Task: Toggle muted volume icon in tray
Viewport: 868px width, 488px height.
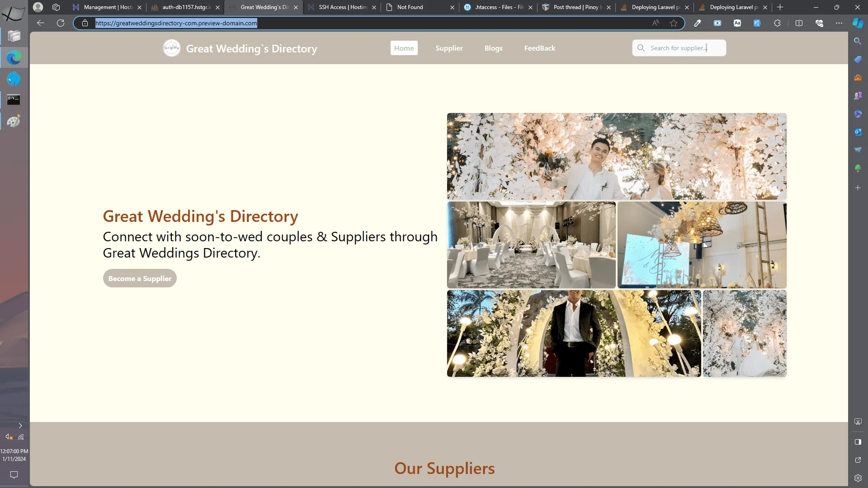Action: click(x=9, y=437)
